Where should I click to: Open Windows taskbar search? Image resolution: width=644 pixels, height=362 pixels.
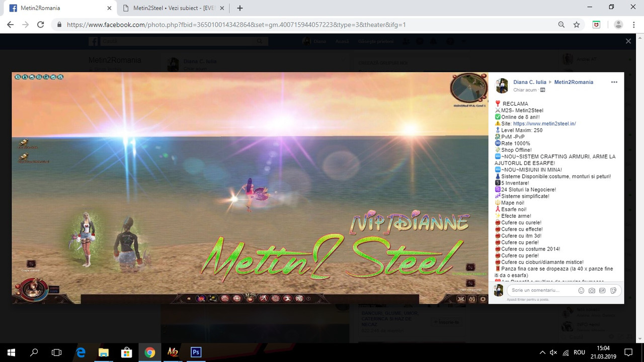(34, 352)
